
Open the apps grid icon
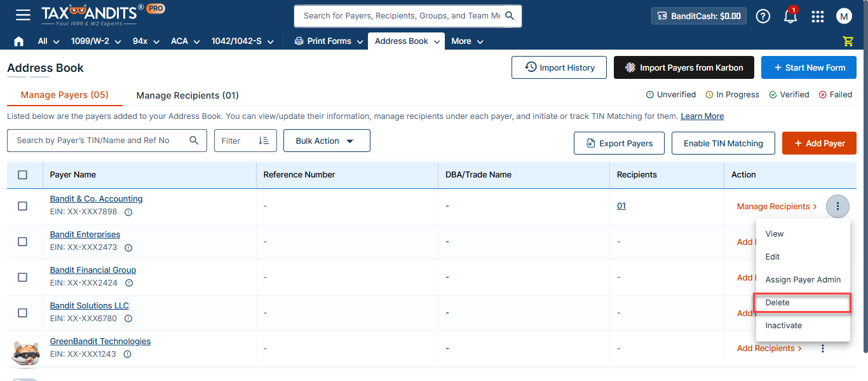pyautogui.click(x=818, y=16)
